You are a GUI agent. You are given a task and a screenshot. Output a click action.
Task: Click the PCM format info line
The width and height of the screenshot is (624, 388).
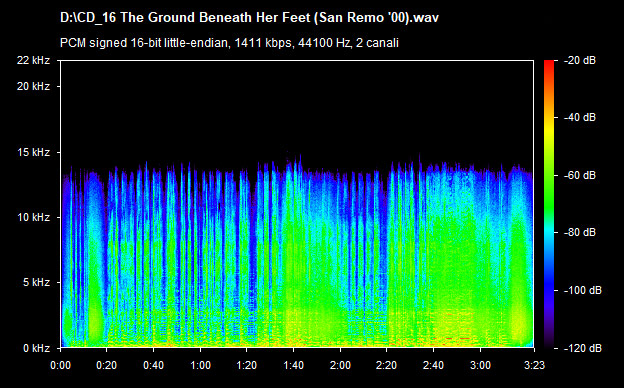pyautogui.click(x=229, y=43)
